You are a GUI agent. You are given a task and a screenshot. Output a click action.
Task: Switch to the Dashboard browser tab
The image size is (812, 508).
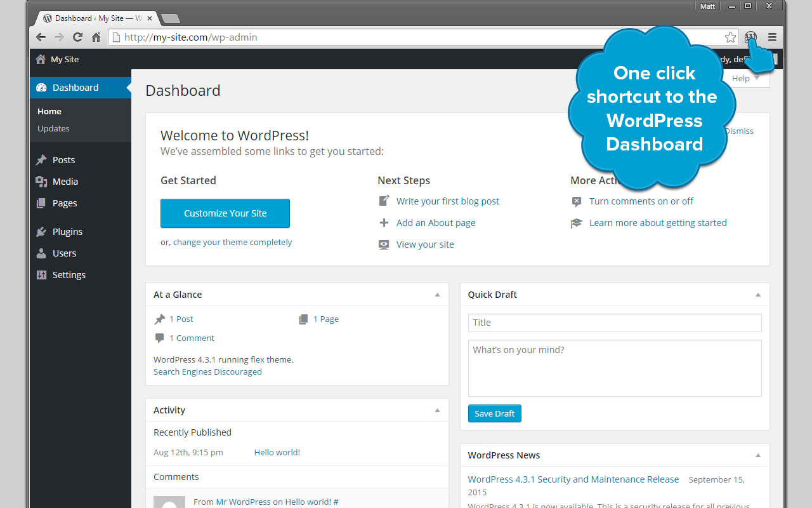pyautogui.click(x=95, y=18)
